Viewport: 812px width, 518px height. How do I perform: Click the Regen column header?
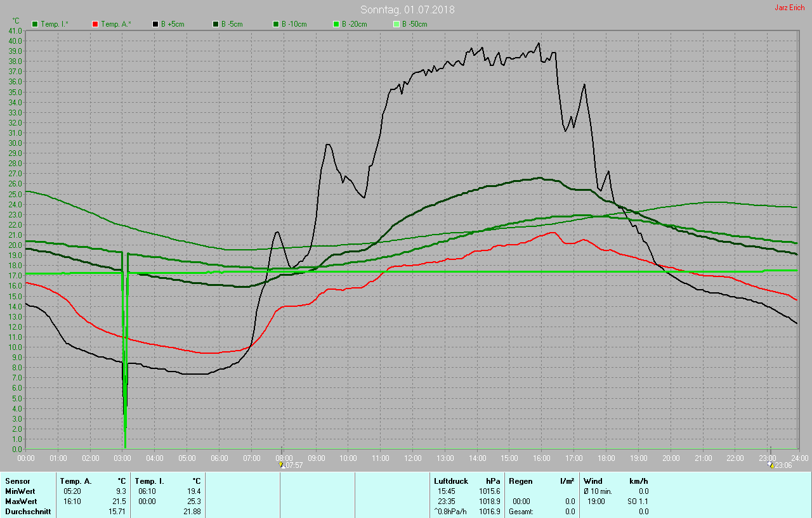pos(520,481)
